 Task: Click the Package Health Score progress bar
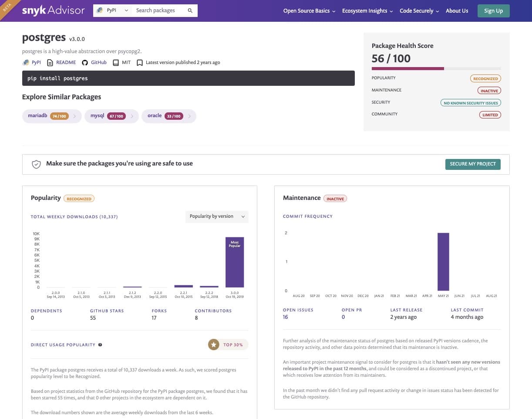pos(436,68)
